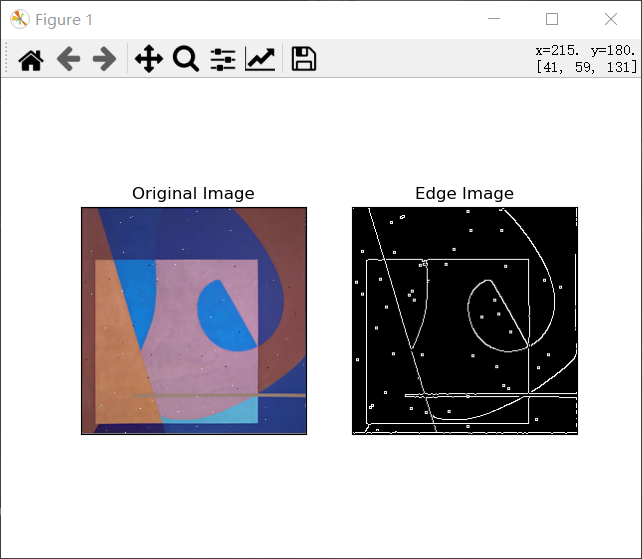The height and width of the screenshot is (559, 642).
Task: Click the Original Image plot
Action: pyautogui.click(x=194, y=321)
